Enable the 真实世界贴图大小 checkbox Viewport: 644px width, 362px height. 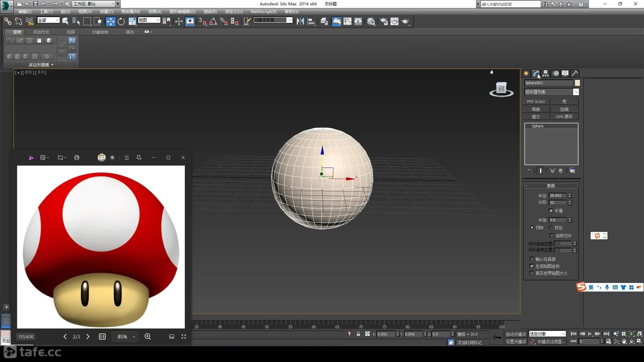click(532, 273)
